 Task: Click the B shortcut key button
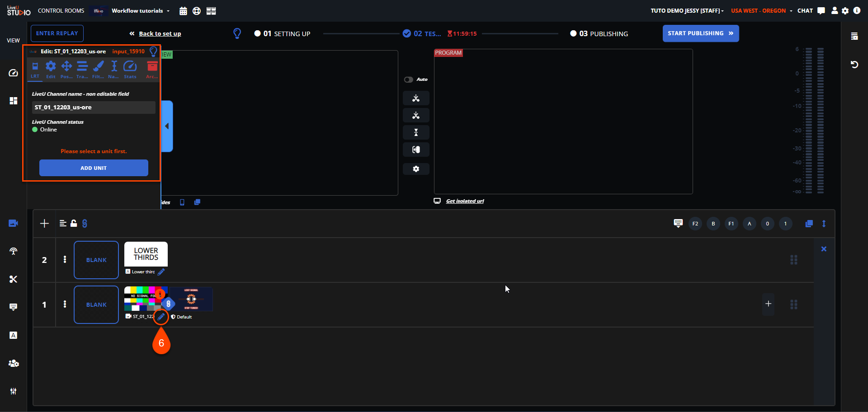713,224
